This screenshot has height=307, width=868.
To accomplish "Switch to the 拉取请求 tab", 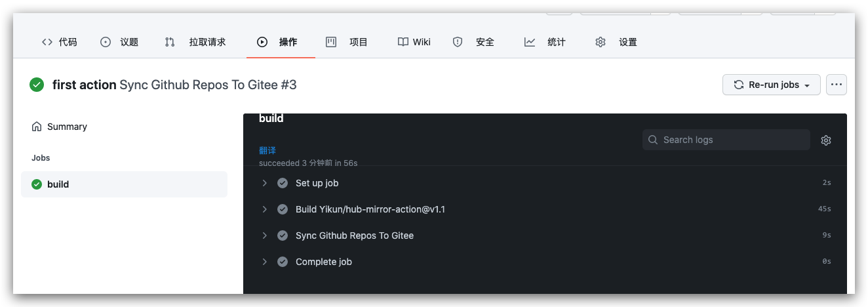I will pyautogui.click(x=195, y=42).
